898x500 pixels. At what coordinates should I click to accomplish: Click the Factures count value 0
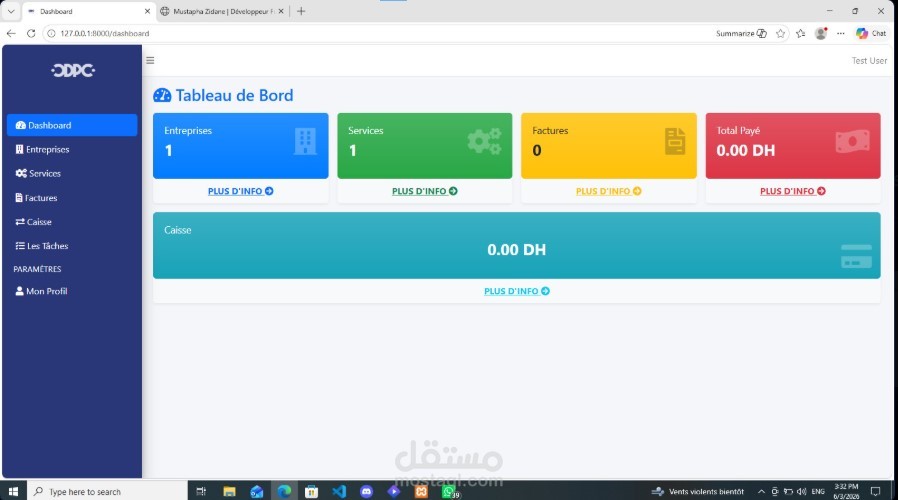pyautogui.click(x=537, y=151)
